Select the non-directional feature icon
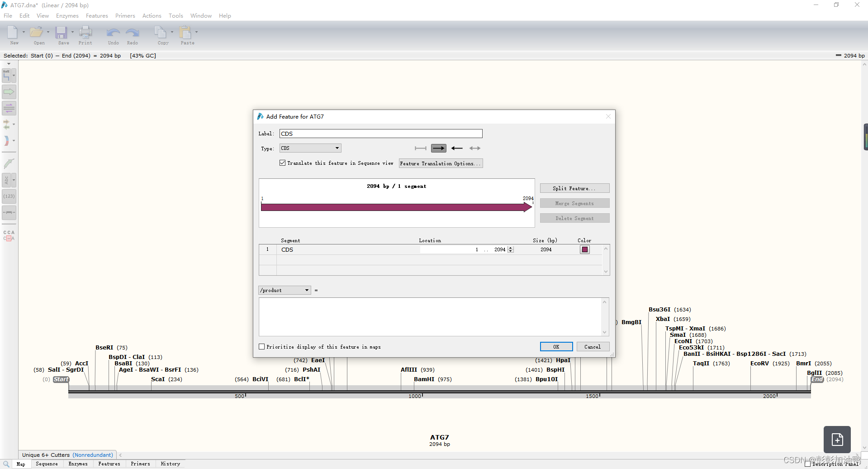868x469 pixels. click(421, 148)
